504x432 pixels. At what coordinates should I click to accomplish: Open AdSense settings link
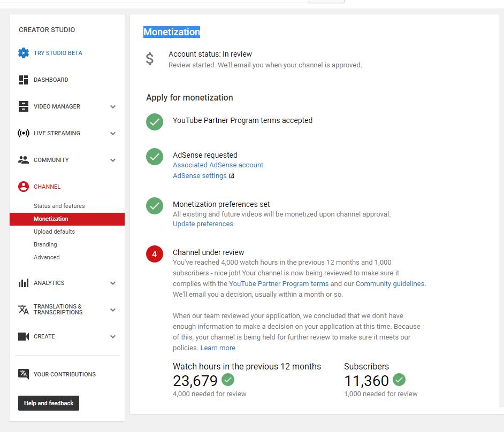(200, 176)
